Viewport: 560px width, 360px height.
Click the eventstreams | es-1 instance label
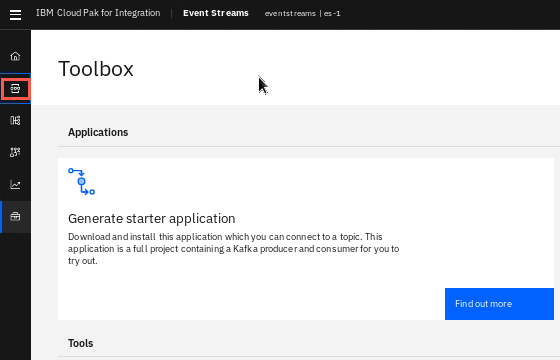click(302, 14)
